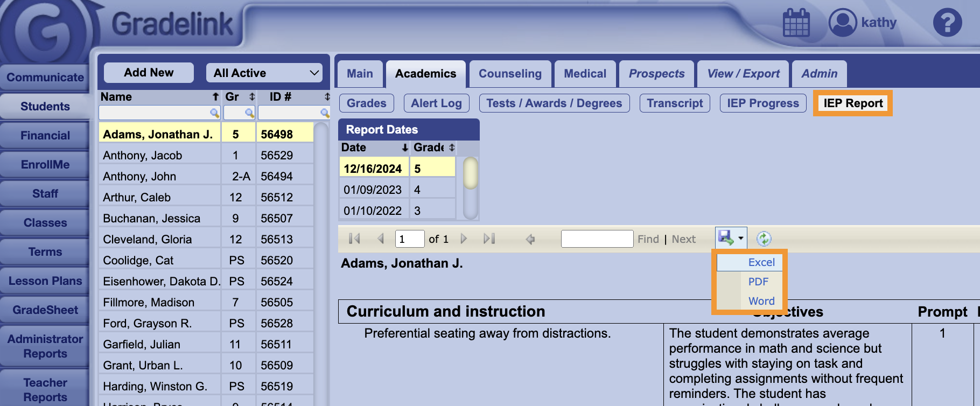Open Classes in the sidebar
This screenshot has height=406, width=980.
click(45, 223)
